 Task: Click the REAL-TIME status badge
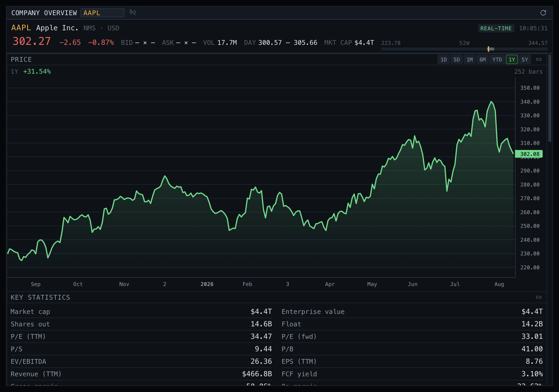point(496,29)
